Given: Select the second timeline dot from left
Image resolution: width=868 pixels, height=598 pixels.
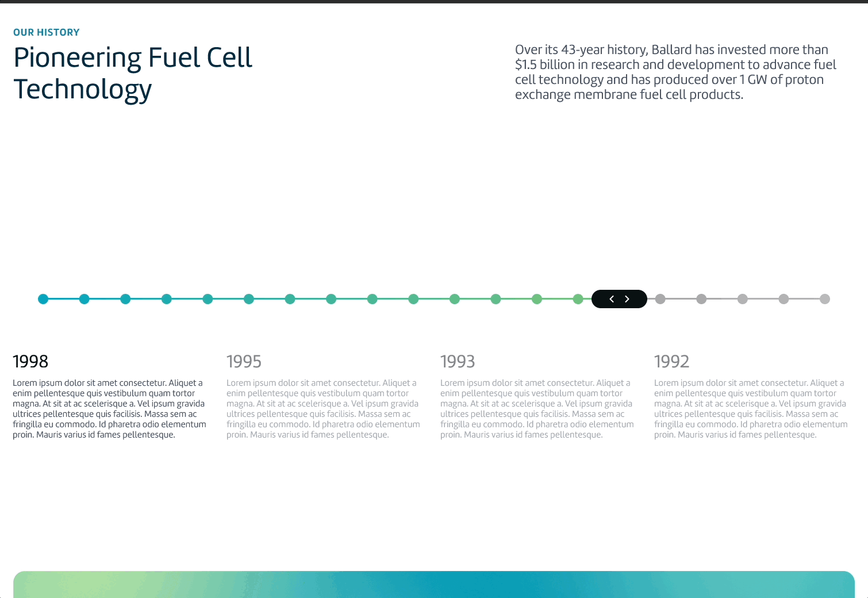Looking at the screenshot, I should click(x=85, y=299).
